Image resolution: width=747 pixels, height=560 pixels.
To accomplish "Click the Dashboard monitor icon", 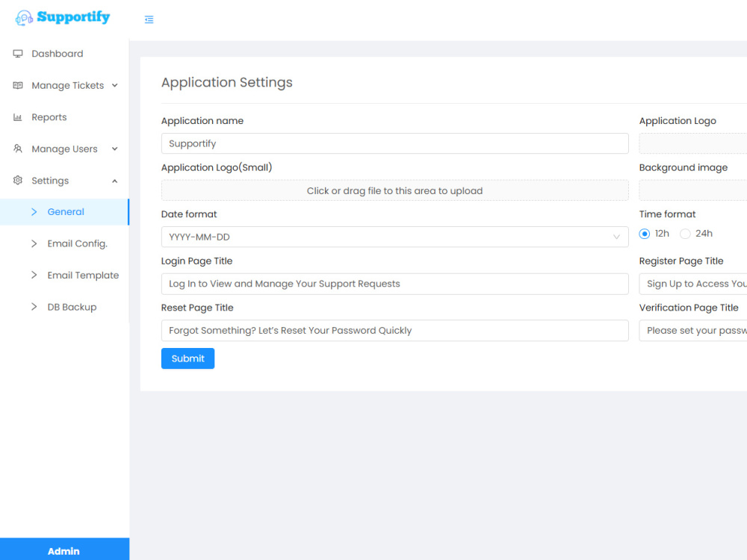I will (x=18, y=53).
